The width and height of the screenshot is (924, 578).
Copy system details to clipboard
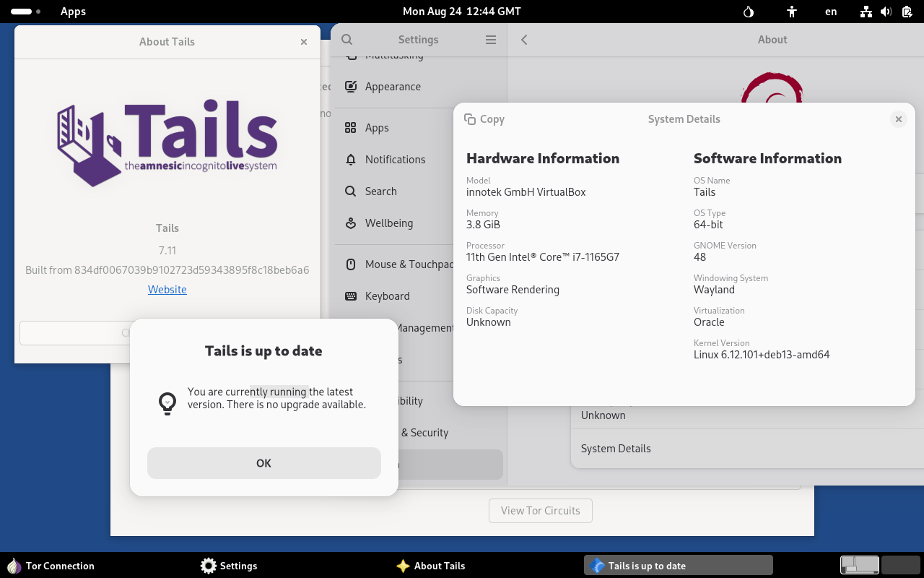click(x=484, y=119)
